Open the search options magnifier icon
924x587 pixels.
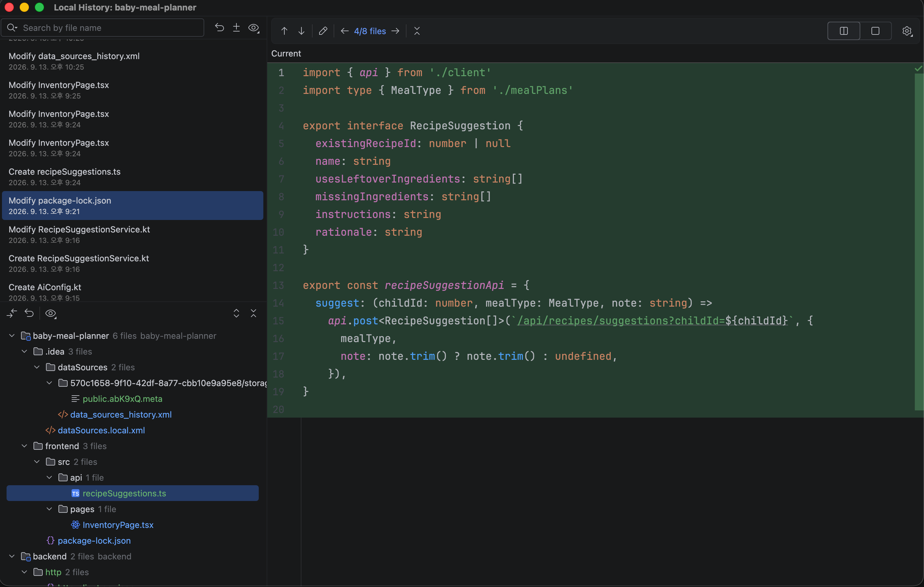12,28
